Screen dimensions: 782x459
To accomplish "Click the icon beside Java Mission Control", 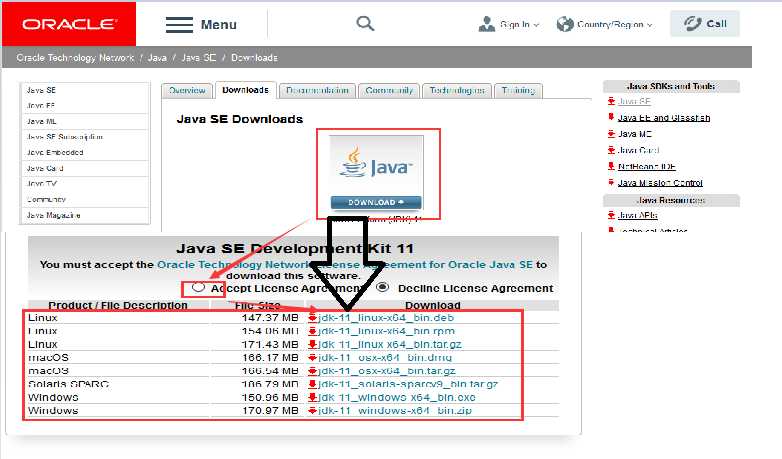I will pos(611,183).
